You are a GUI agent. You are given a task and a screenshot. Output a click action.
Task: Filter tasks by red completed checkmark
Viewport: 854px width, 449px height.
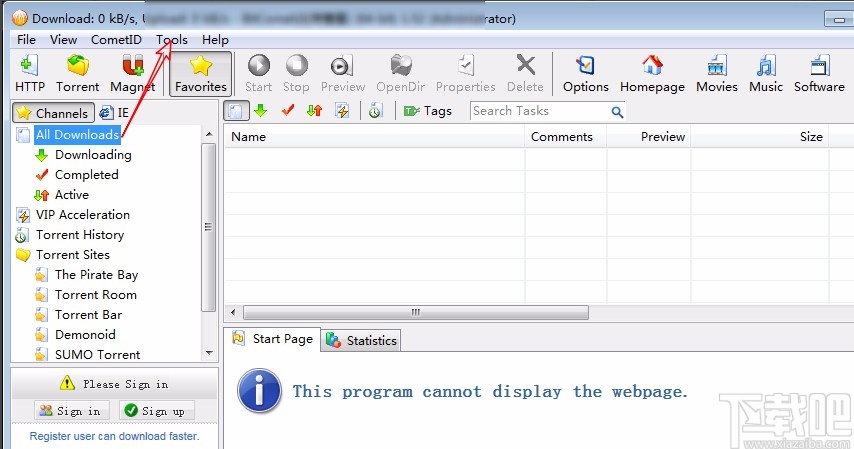click(x=288, y=111)
